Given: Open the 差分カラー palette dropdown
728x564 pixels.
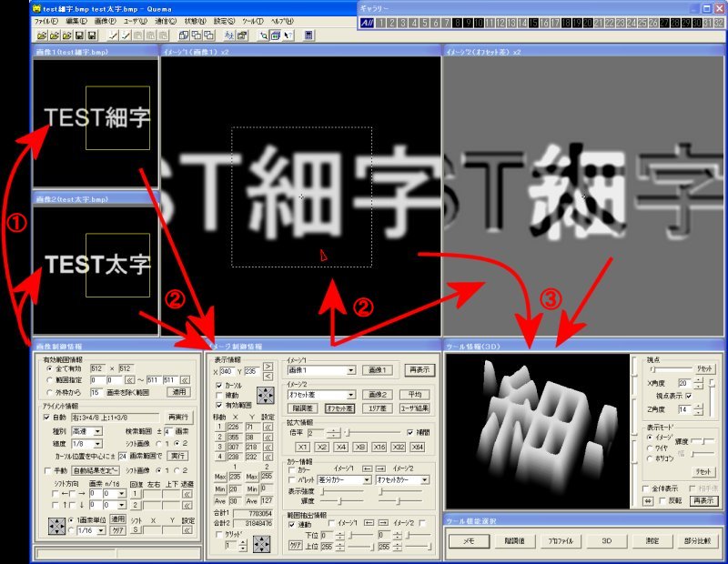Looking at the screenshot, I should 367,479.
